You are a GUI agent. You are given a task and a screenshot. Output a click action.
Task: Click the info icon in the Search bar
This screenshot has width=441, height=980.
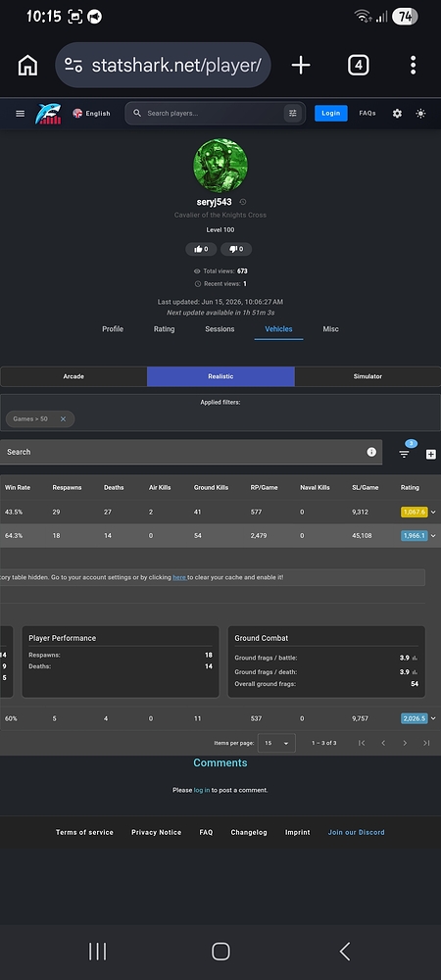coord(371,452)
